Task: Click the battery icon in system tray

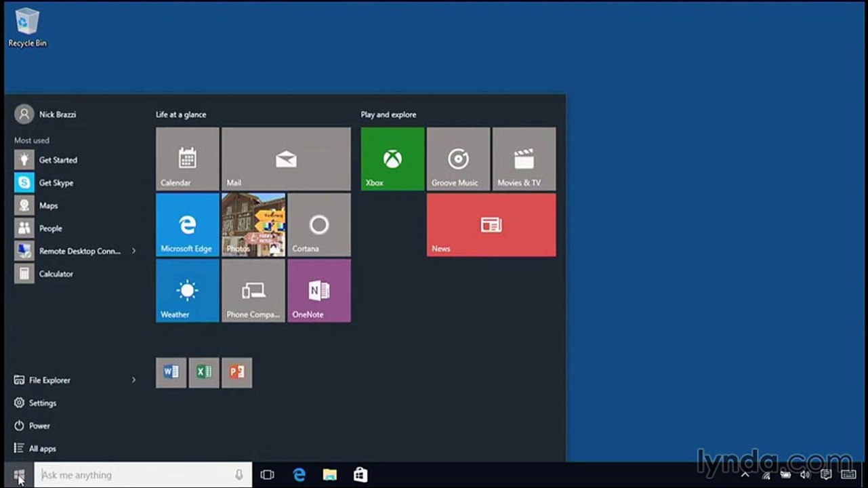Action: coord(786,475)
